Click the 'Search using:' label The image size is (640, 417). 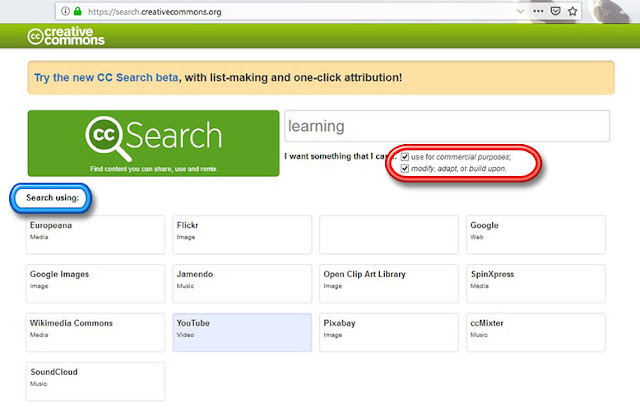(52, 198)
